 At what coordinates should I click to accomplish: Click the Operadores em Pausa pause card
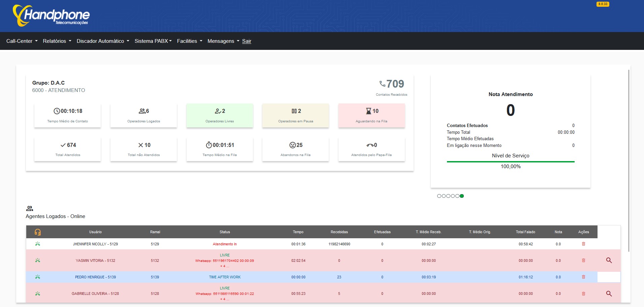coord(295,115)
